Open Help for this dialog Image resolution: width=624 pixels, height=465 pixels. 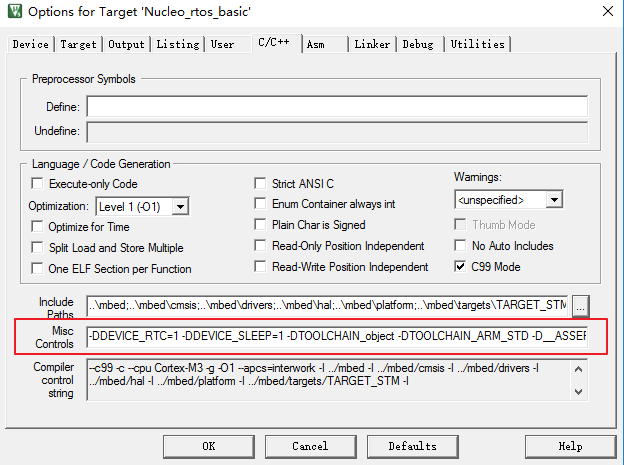[x=571, y=446]
